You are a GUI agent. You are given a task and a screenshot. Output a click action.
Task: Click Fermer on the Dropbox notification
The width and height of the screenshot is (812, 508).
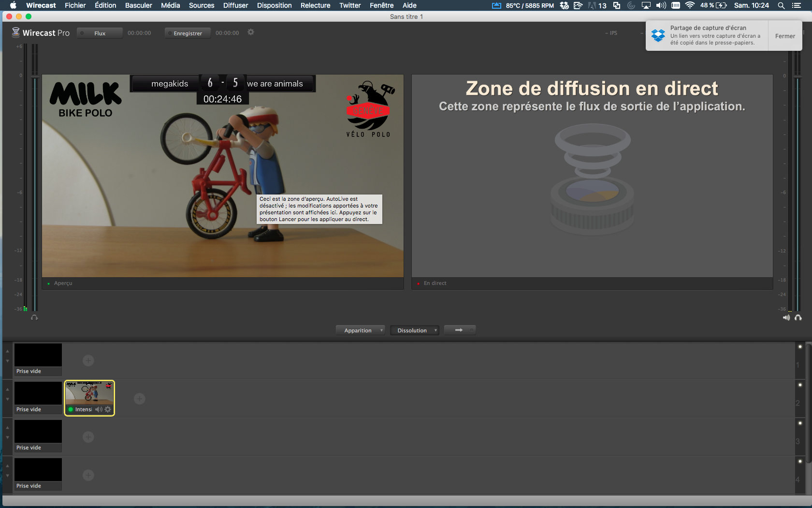coord(784,36)
